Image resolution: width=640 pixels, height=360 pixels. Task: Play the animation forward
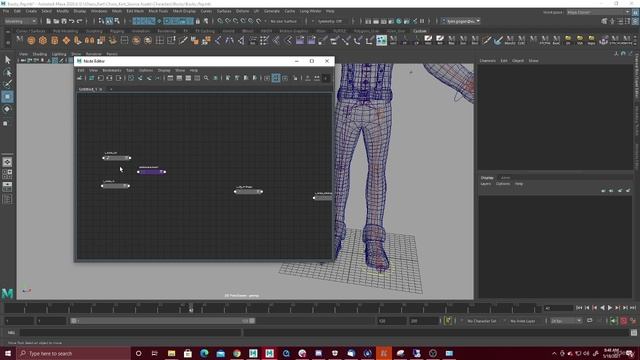coord(610,308)
